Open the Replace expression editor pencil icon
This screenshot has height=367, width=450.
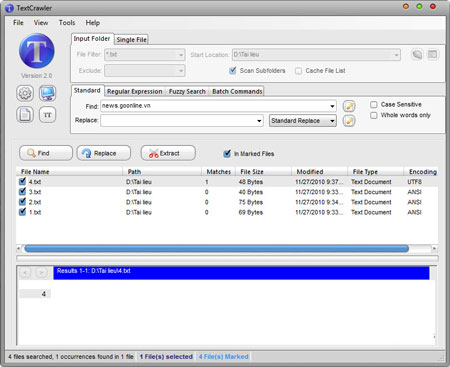click(x=349, y=121)
